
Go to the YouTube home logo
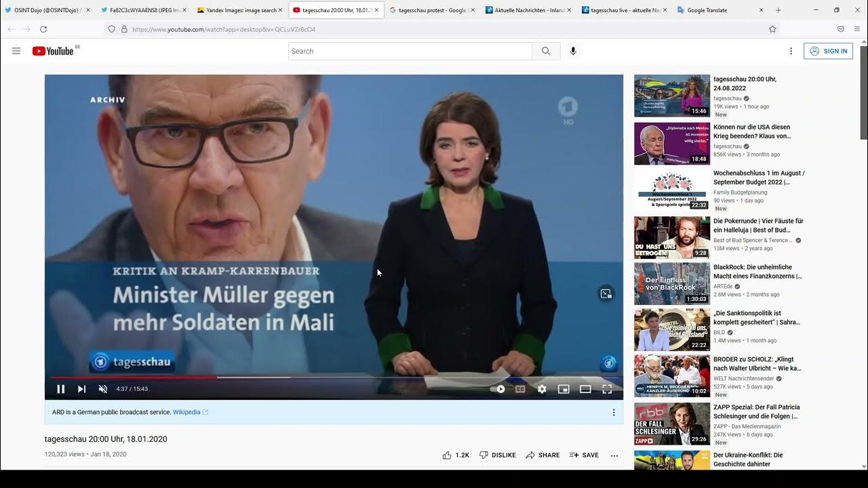pyautogui.click(x=53, y=51)
